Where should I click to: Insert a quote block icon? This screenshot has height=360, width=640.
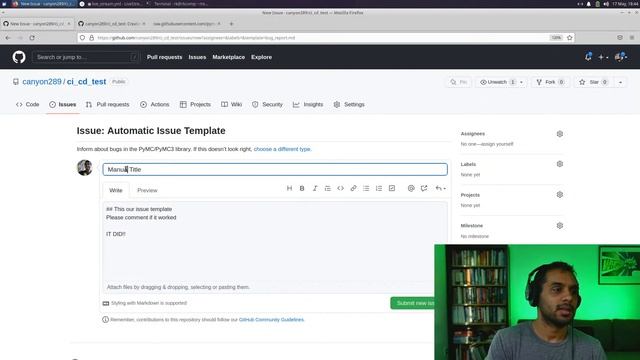327,188
